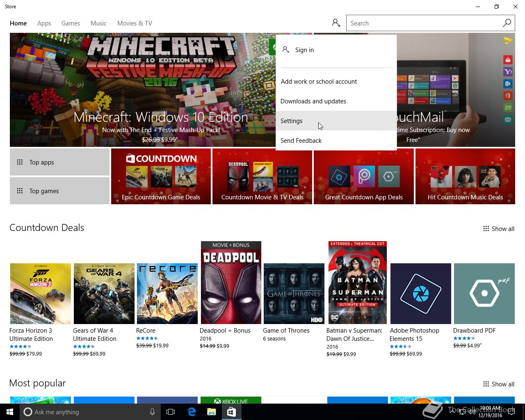Viewport: 525px width, 420px height.
Task: Show all Countdown Deals
Action: point(499,228)
